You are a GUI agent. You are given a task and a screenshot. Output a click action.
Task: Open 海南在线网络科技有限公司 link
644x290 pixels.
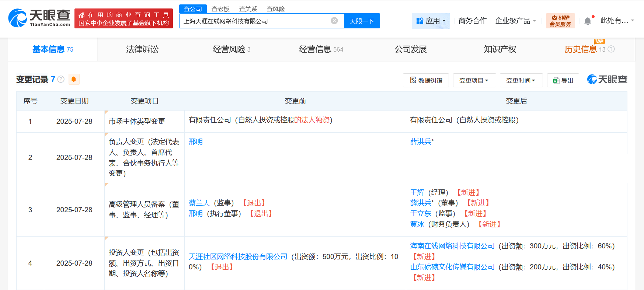click(x=452, y=246)
